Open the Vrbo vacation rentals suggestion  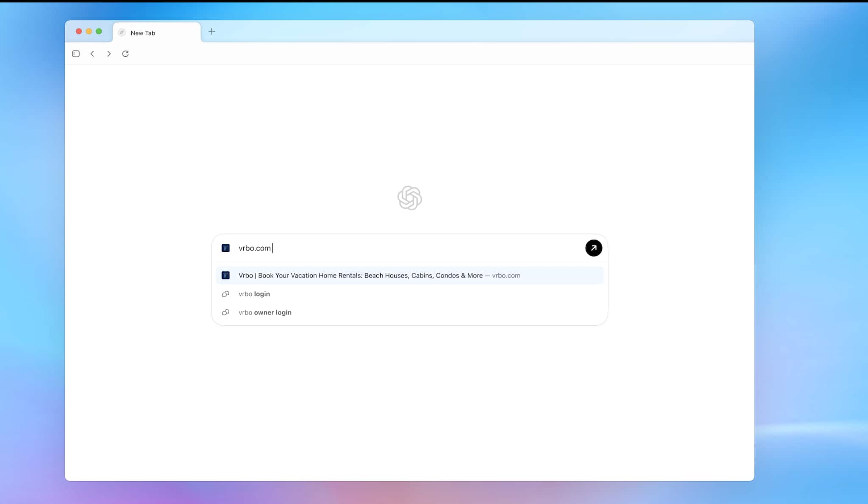tap(409, 276)
